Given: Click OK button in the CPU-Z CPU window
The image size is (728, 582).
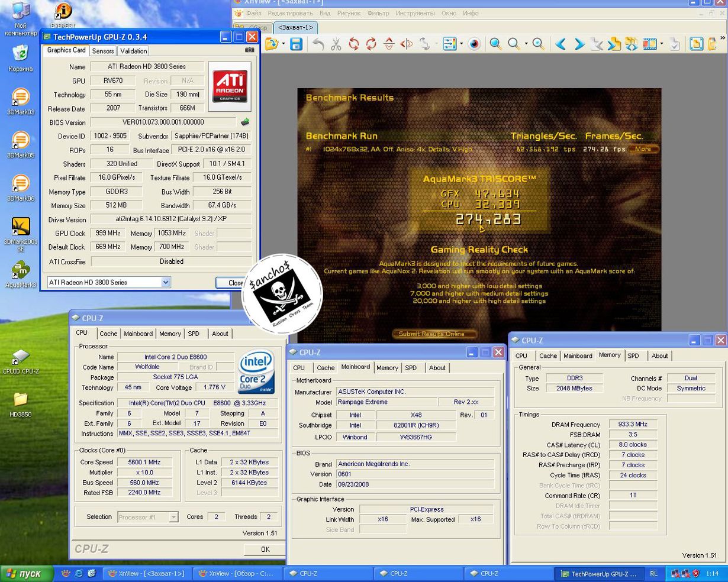Looking at the screenshot, I should coord(265,549).
